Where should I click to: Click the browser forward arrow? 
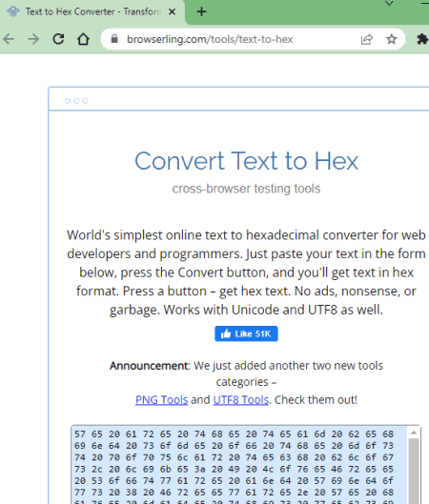(33, 39)
